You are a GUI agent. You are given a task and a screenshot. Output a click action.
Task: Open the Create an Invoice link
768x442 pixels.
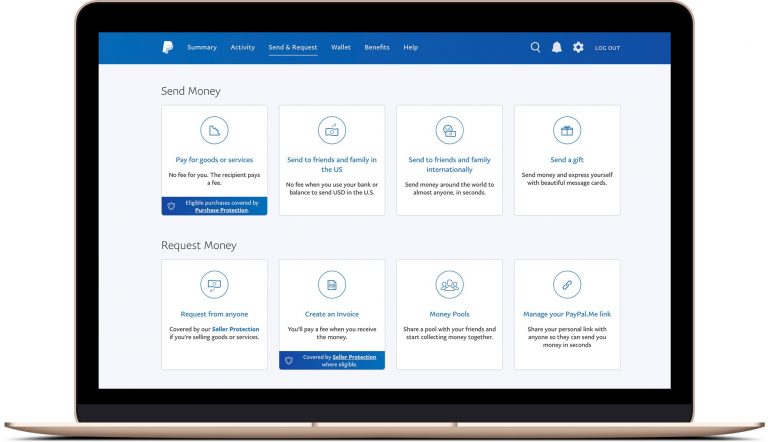tap(332, 314)
